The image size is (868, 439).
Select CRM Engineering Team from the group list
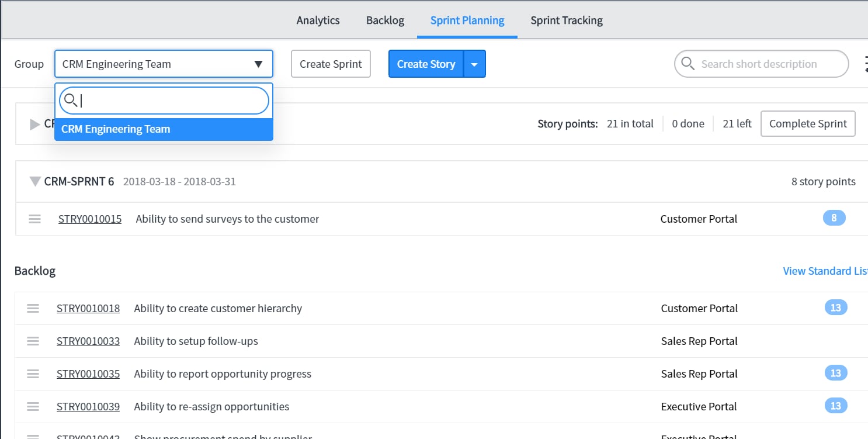116,129
